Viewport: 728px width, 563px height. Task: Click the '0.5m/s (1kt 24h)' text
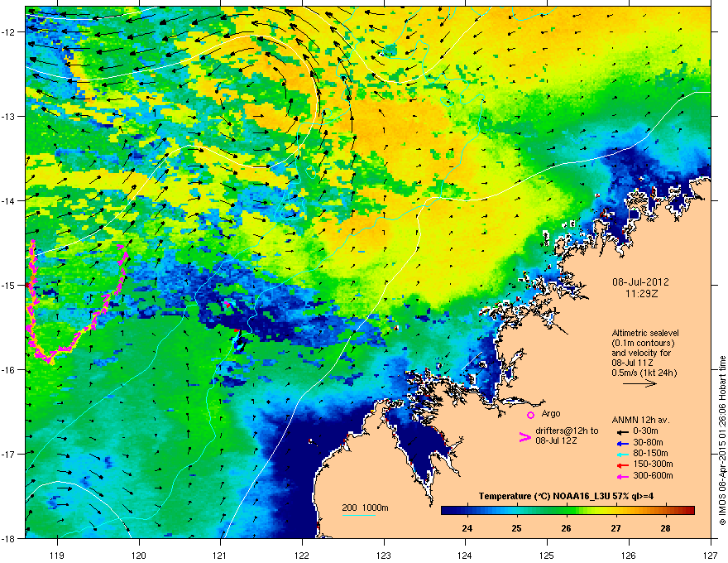[x=644, y=373]
